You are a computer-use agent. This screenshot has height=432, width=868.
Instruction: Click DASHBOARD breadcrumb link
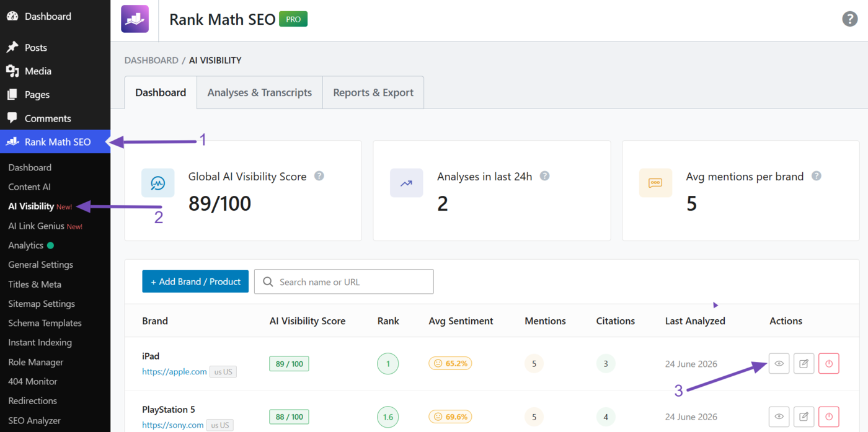pyautogui.click(x=151, y=60)
